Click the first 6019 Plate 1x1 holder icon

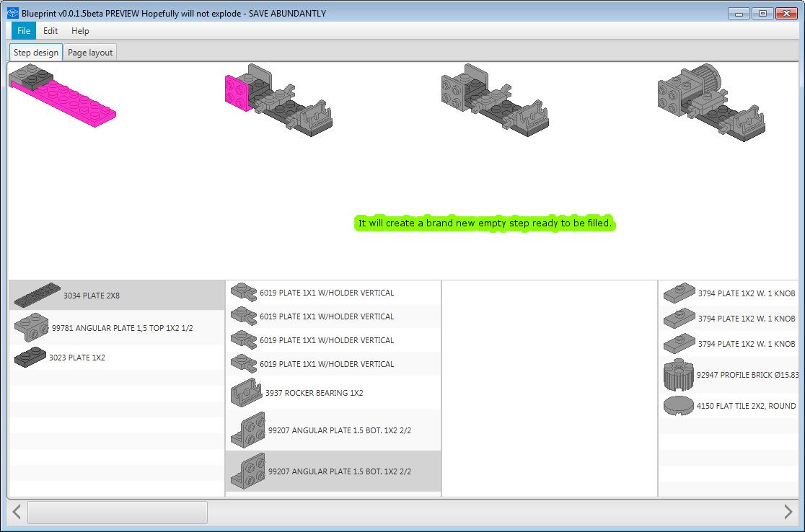point(244,293)
